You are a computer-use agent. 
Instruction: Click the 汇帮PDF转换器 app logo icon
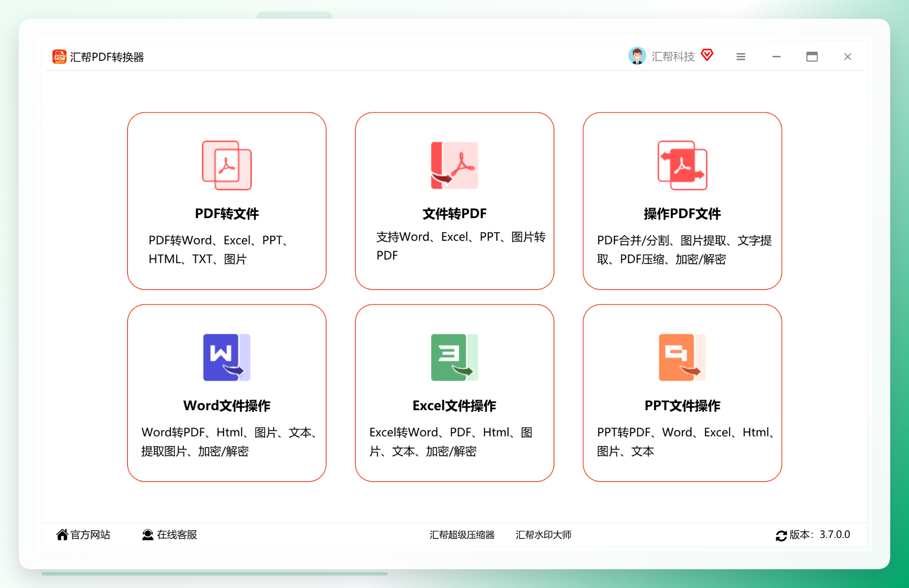(59, 57)
